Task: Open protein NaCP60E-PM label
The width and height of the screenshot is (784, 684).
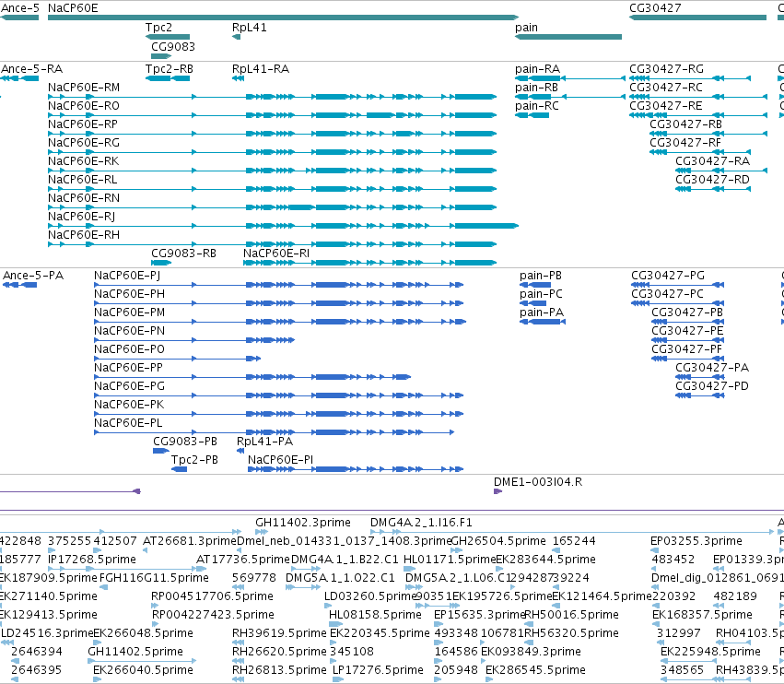Action: tap(130, 313)
